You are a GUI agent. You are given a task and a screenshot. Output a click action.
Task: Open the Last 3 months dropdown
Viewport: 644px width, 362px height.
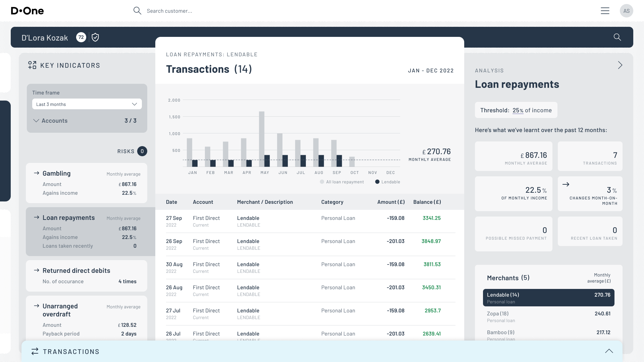87,104
